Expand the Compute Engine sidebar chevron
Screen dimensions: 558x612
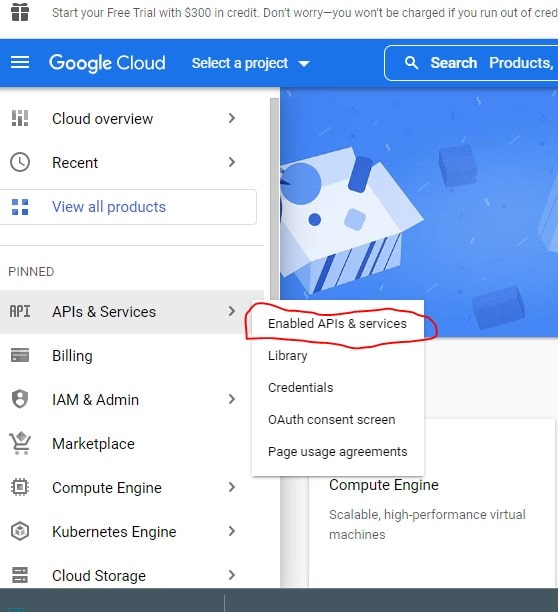(232, 487)
